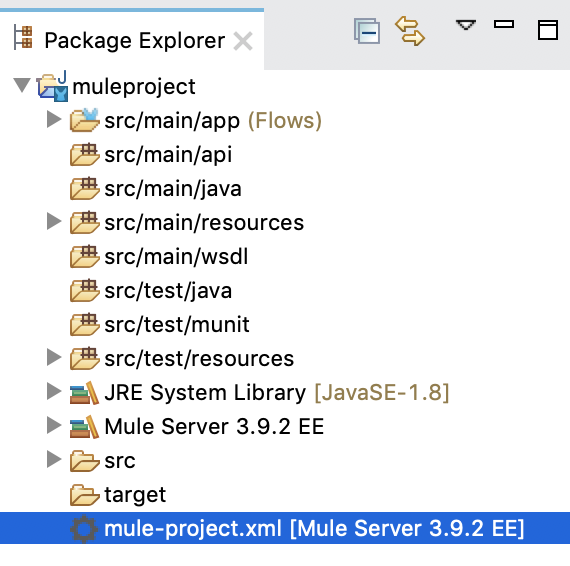
Task: Click the plain src folder icon
Action: (84, 461)
